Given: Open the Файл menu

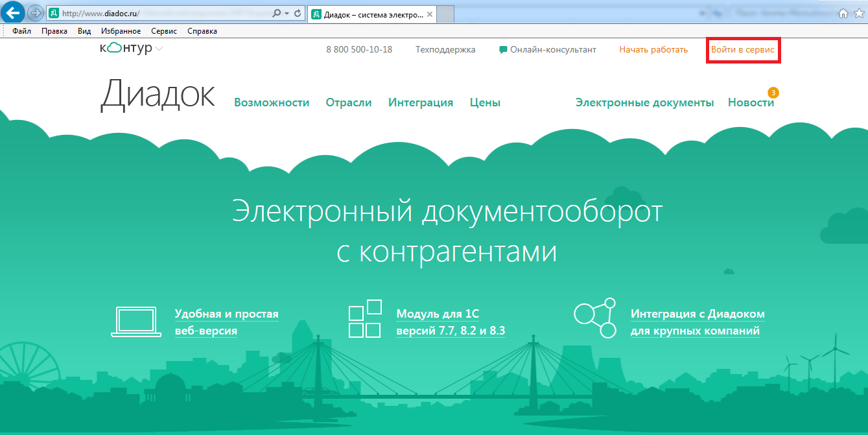Looking at the screenshot, I should [x=22, y=30].
